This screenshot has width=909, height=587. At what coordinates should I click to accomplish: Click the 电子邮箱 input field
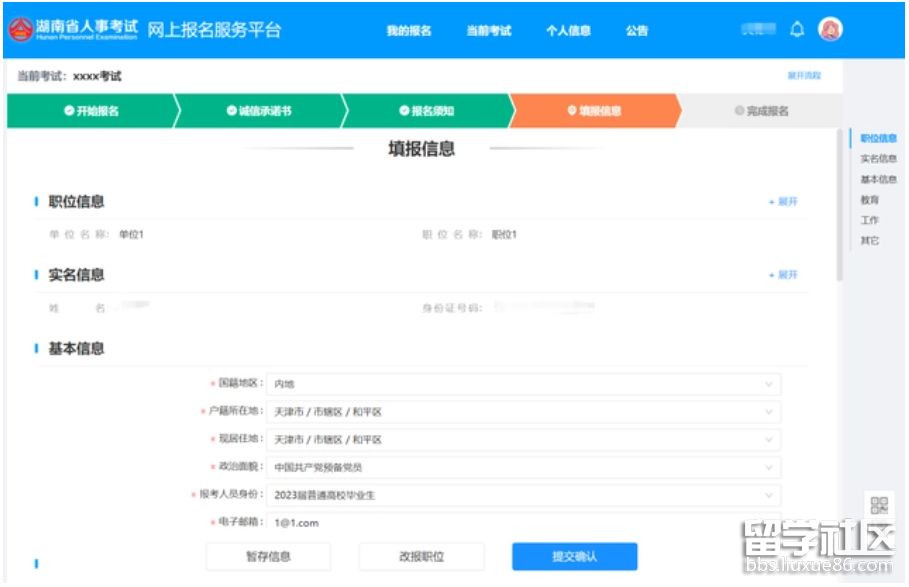[523, 522]
